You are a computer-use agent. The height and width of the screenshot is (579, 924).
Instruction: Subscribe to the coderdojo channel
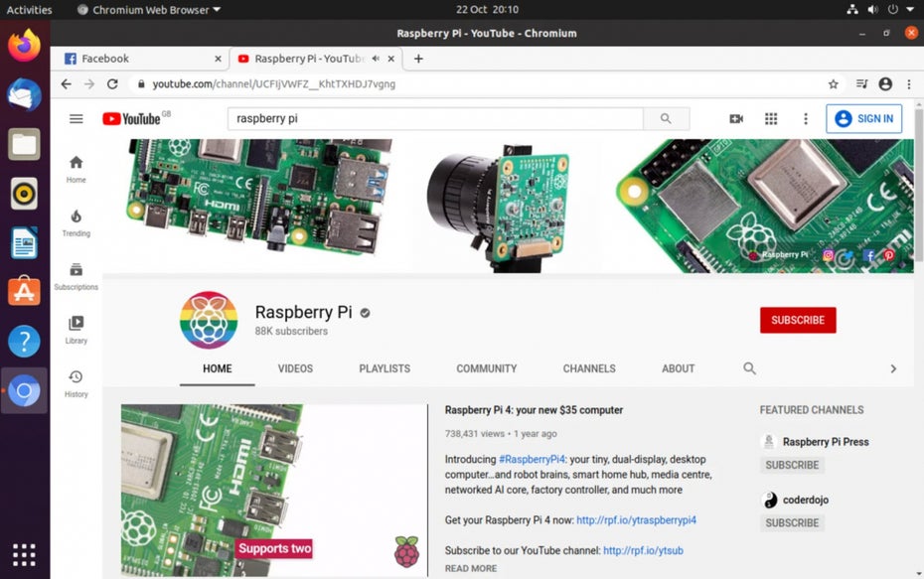point(792,523)
